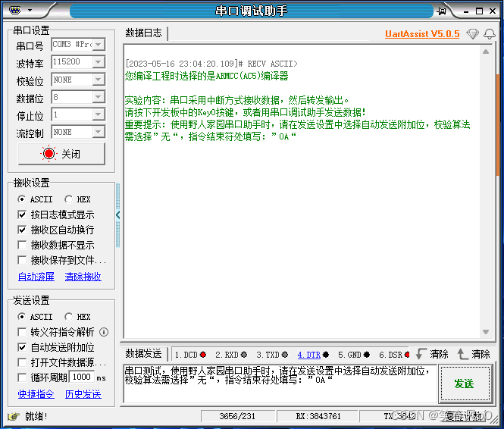Click the escape-sequence info icon

(x=104, y=332)
